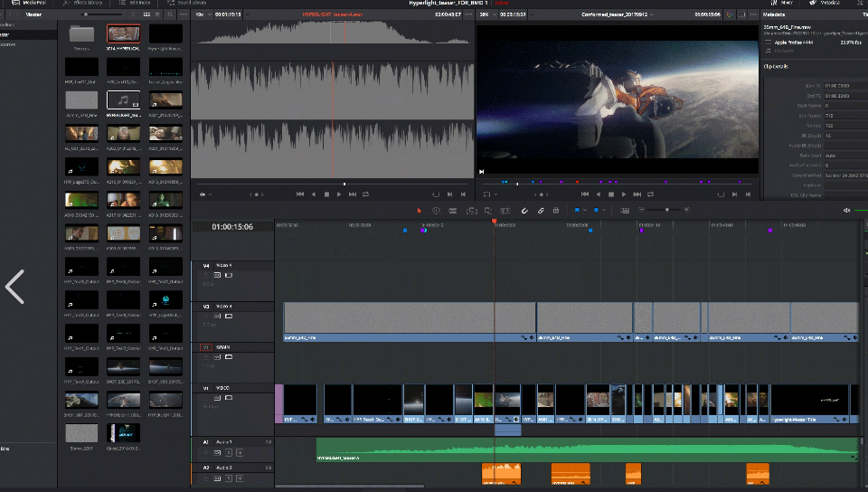
Task: Click the position lock padlock icon
Action: tap(557, 210)
